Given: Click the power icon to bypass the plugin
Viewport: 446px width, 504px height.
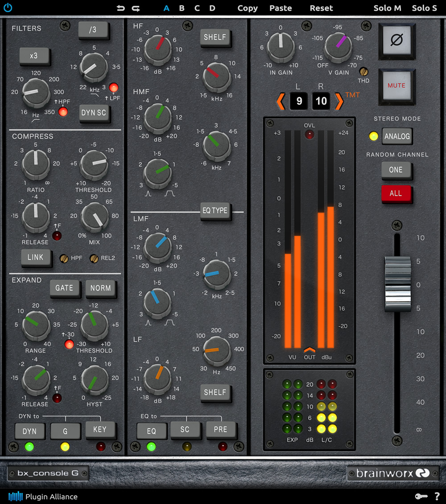Looking at the screenshot, I should tap(8, 8).
